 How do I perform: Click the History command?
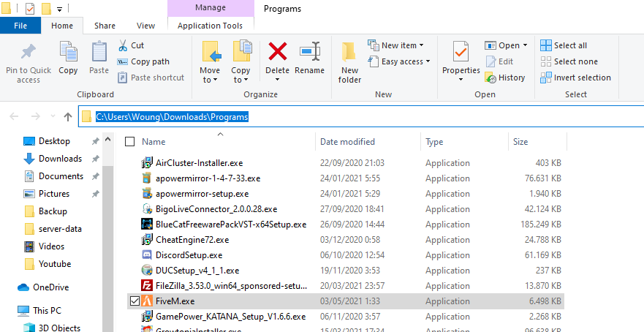(x=505, y=78)
